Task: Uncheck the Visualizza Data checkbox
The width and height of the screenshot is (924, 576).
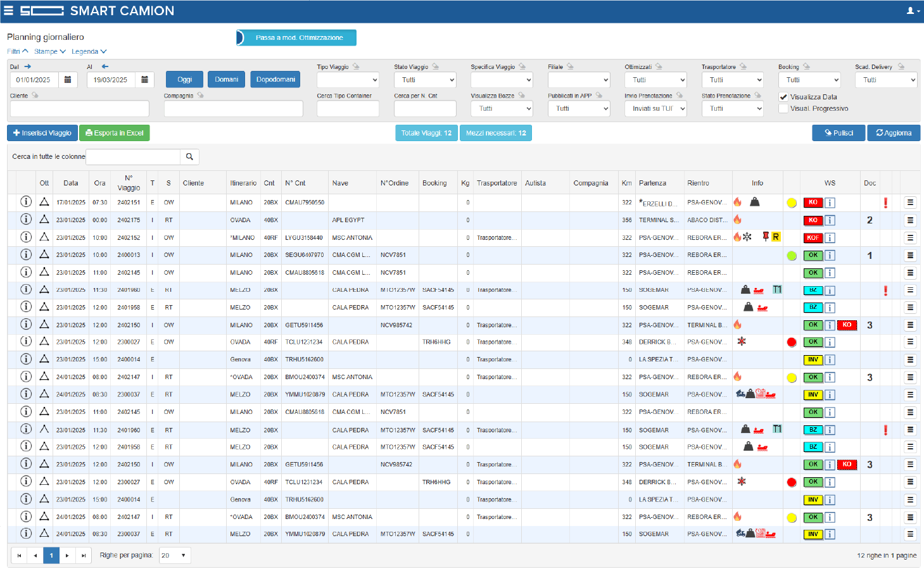Action: (783, 97)
